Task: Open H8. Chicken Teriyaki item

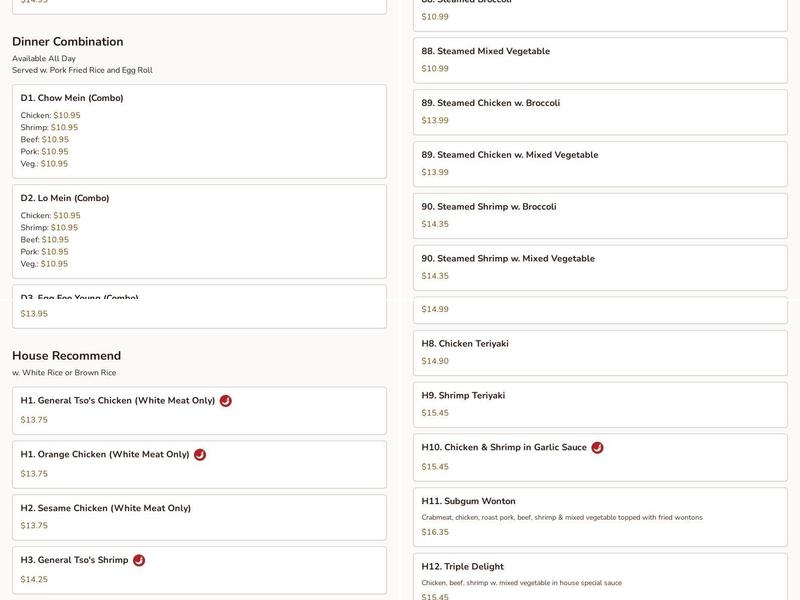Action: [600, 353]
